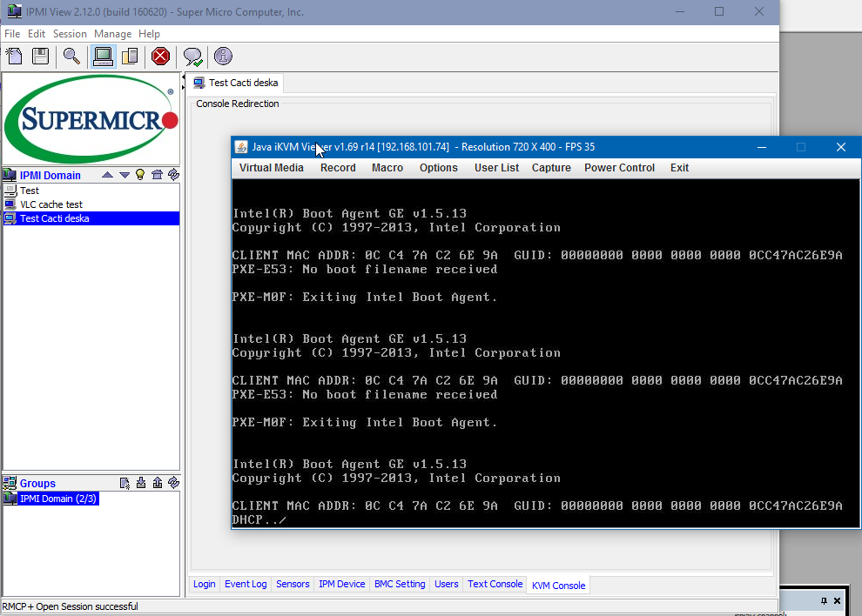Click the RMCP+ Open Session successful status text
The image size is (862, 616).
coord(70,606)
